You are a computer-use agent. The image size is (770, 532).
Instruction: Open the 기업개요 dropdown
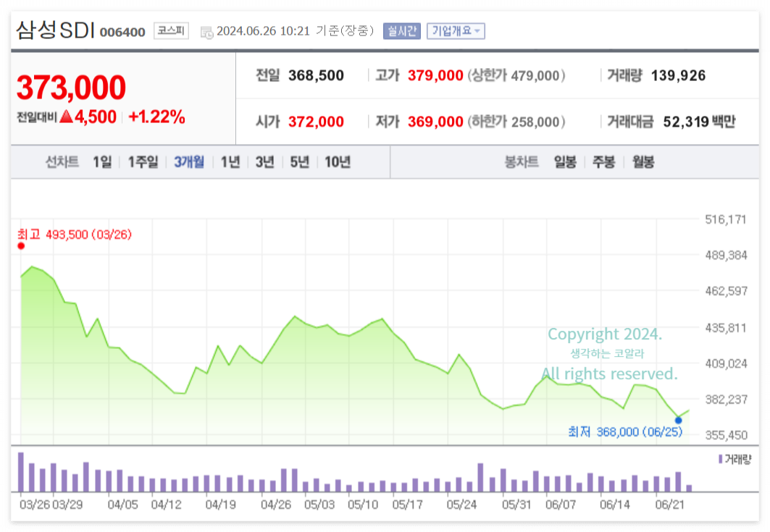(456, 31)
